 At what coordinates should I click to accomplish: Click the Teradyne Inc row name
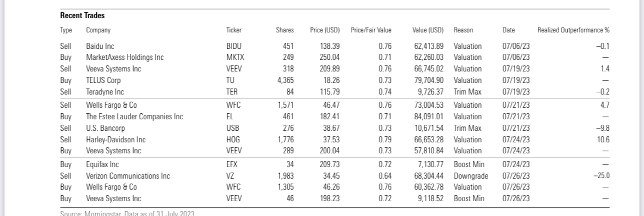pos(105,92)
